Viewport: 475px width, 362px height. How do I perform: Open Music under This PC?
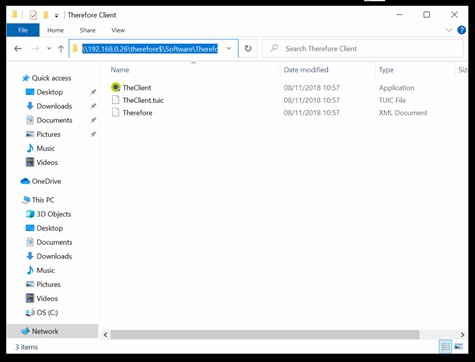click(45, 270)
